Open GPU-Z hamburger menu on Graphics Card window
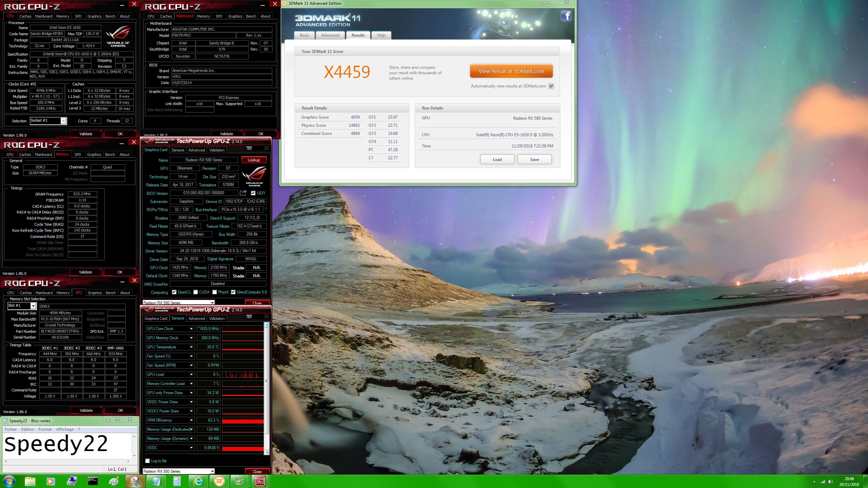The width and height of the screenshot is (868, 488). tap(267, 148)
